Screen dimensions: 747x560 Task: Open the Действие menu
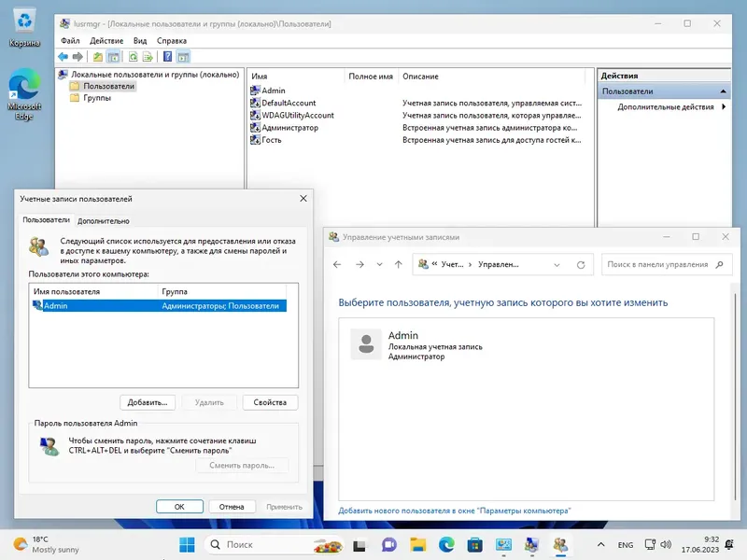[106, 40]
